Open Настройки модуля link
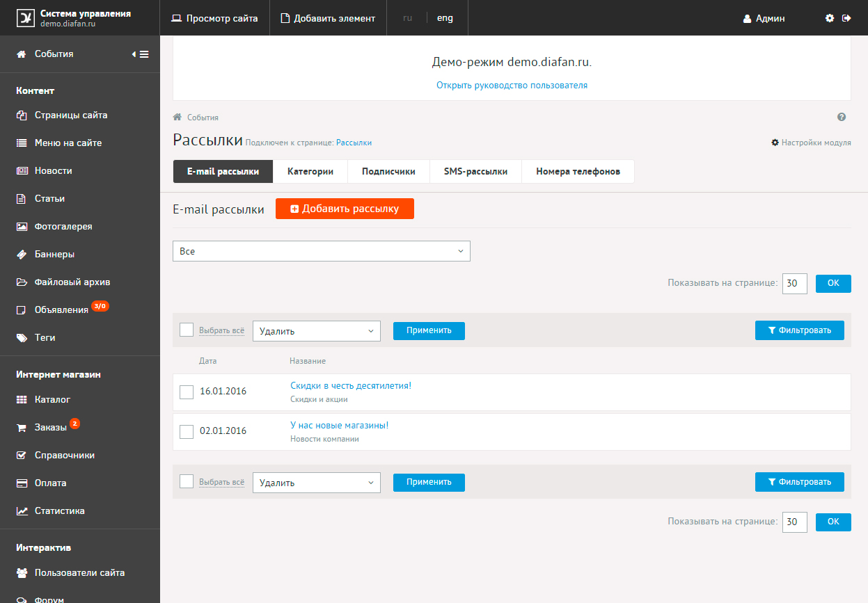This screenshot has height=603, width=868. point(811,143)
